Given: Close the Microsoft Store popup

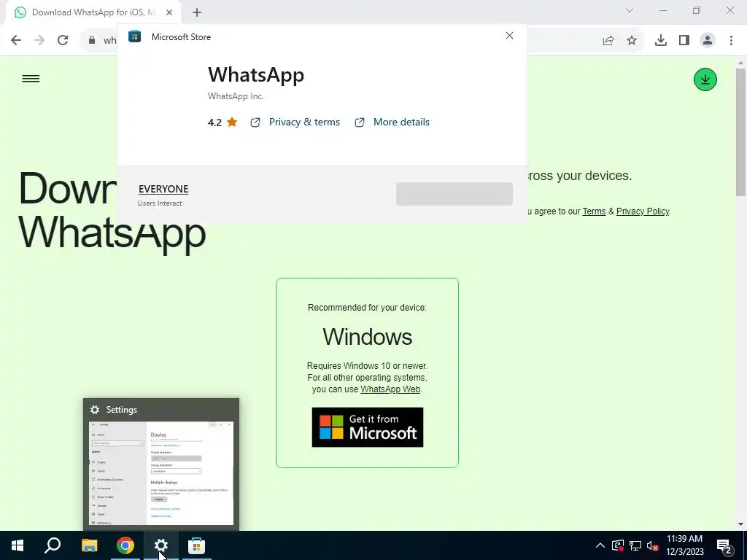Looking at the screenshot, I should [x=509, y=36].
